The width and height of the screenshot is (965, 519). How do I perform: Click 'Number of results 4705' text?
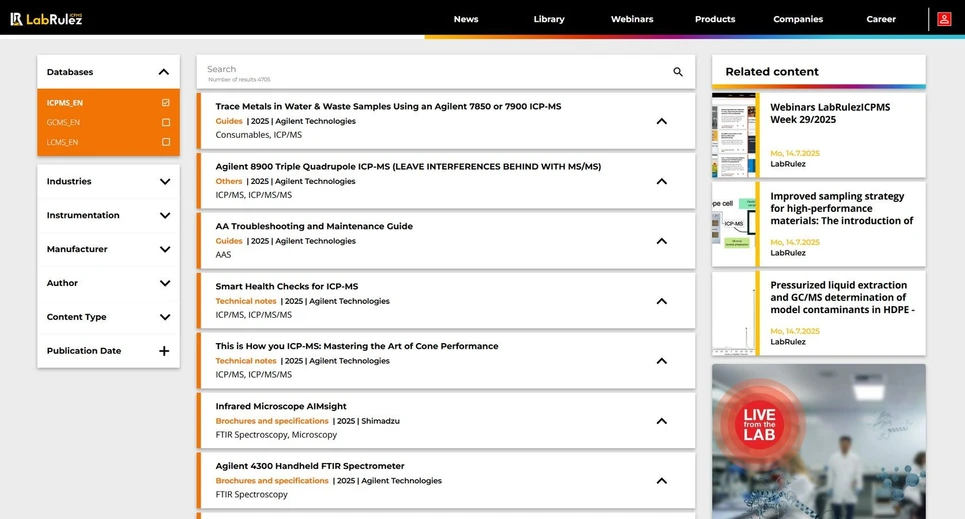click(x=239, y=79)
